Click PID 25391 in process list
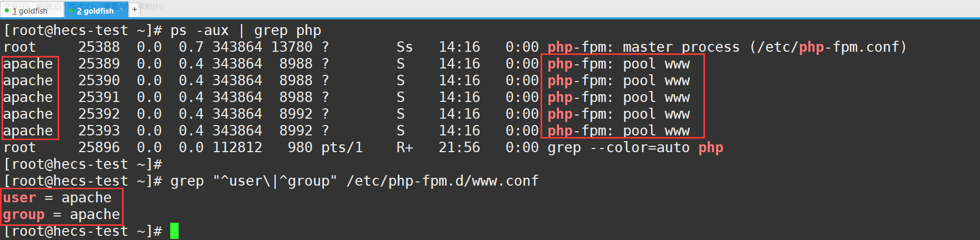Image resolution: width=980 pixels, height=240 pixels. click(99, 97)
